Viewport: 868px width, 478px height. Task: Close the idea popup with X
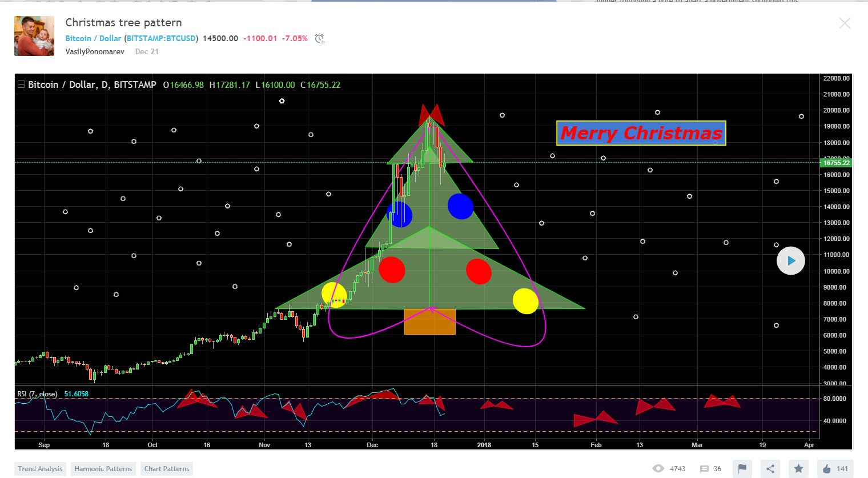coord(845,23)
